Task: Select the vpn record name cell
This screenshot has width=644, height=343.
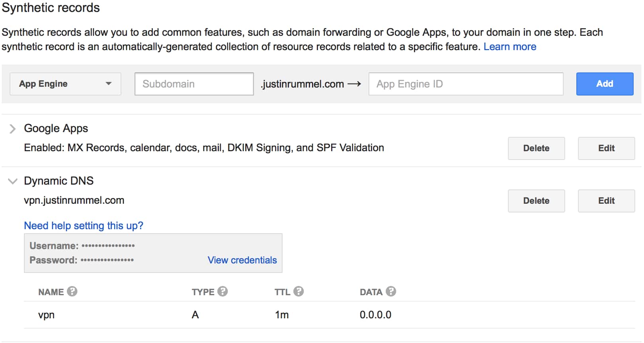Action: coord(47,315)
